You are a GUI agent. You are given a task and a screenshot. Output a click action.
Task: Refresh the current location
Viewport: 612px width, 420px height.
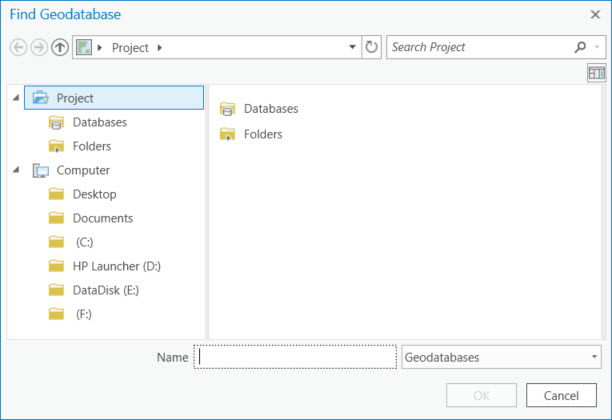(371, 47)
